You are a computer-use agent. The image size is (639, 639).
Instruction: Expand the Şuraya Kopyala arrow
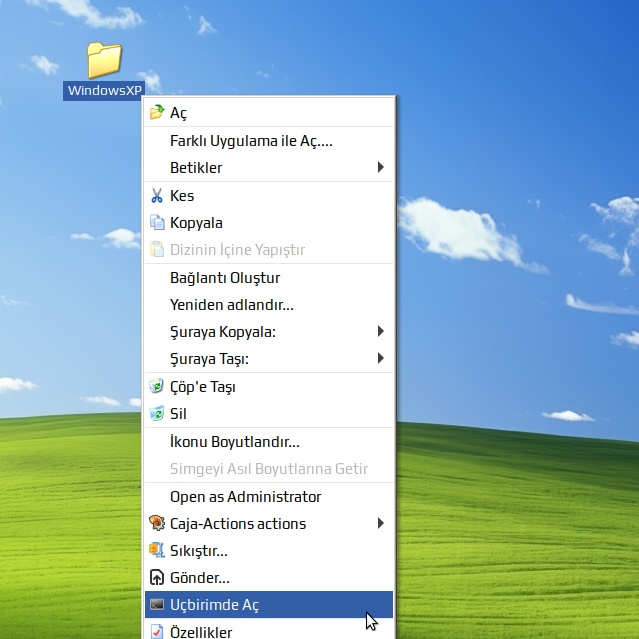tap(381, 331)
